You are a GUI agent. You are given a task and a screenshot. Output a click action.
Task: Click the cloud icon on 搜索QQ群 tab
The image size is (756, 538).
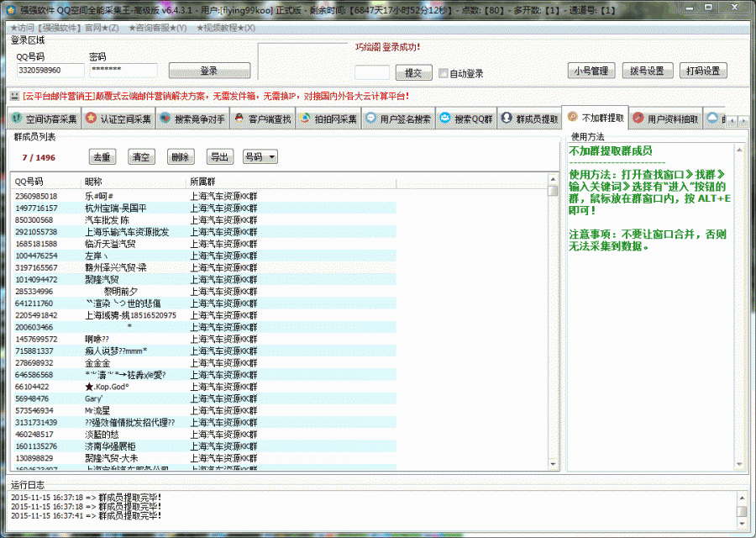(444, 118)
